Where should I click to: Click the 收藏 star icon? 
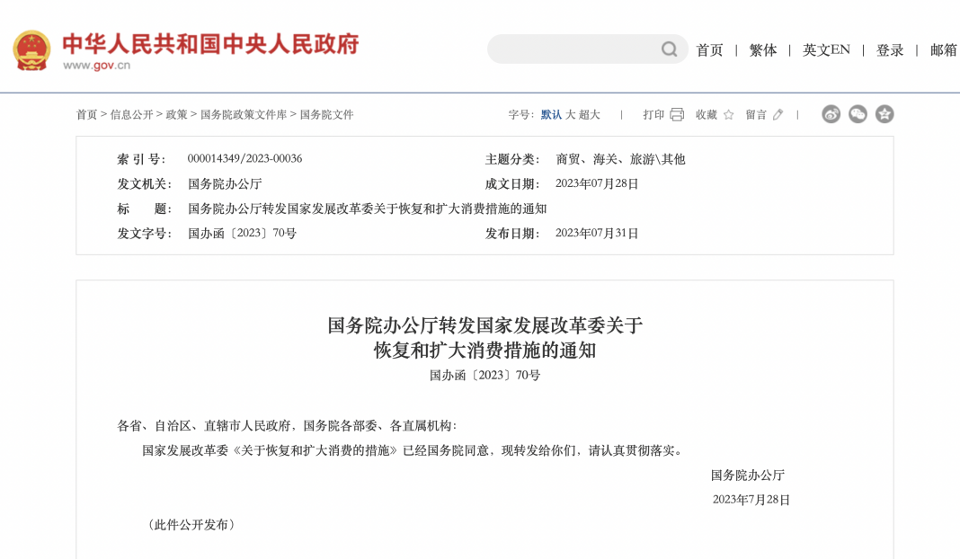729,114
